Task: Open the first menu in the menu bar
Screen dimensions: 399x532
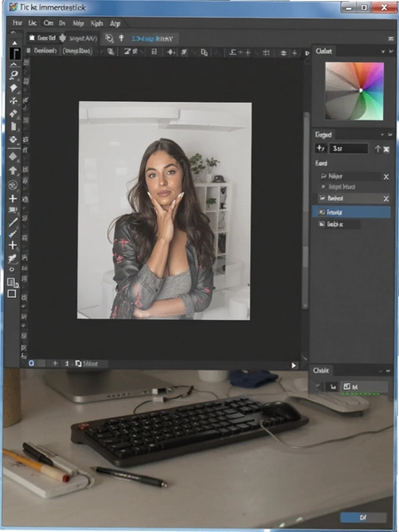Action: click(x=18, y=23)
